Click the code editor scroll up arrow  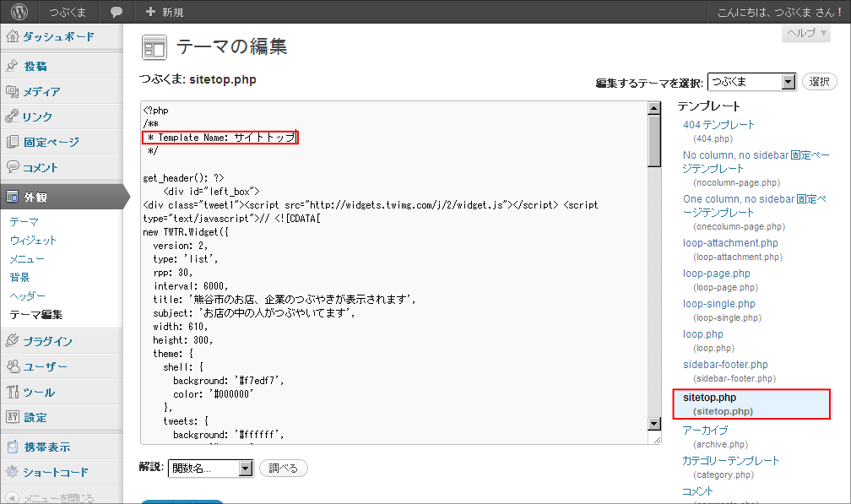(x=654, y=108)
